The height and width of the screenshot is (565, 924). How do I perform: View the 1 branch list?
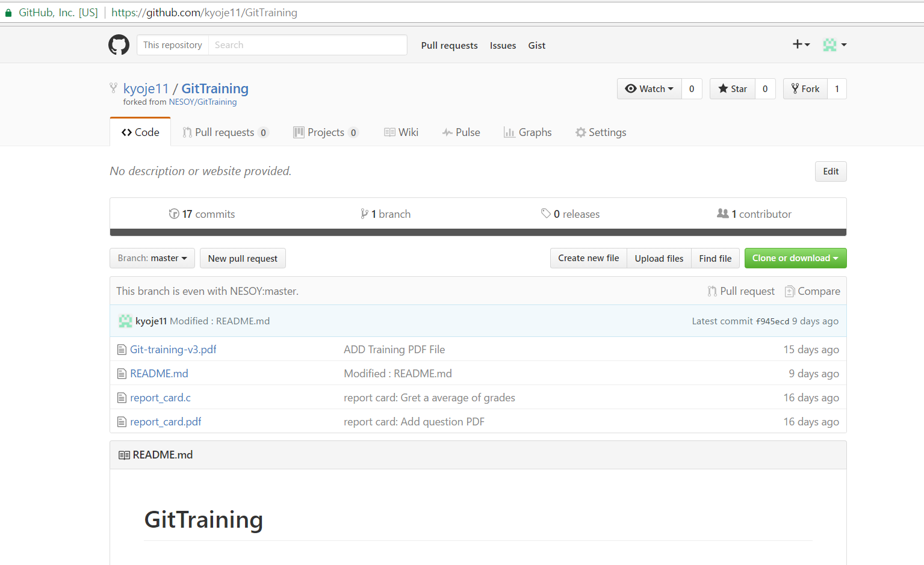pyautogui.click(x=385, y=214)
